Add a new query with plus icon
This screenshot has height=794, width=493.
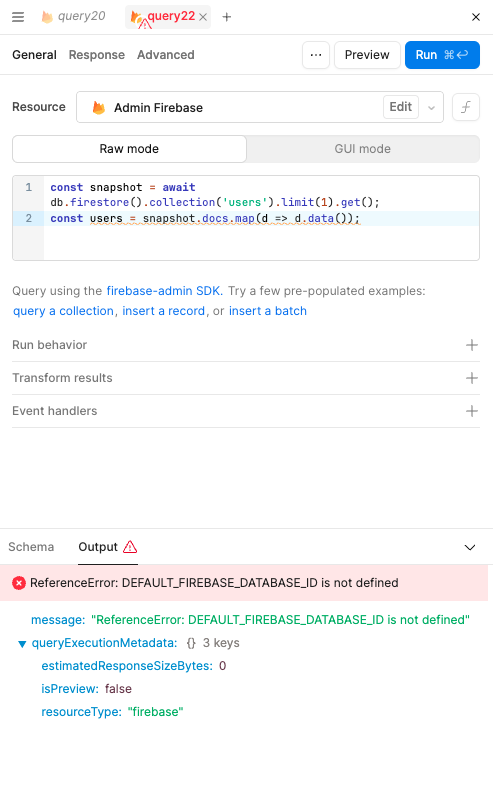(227, 17)
